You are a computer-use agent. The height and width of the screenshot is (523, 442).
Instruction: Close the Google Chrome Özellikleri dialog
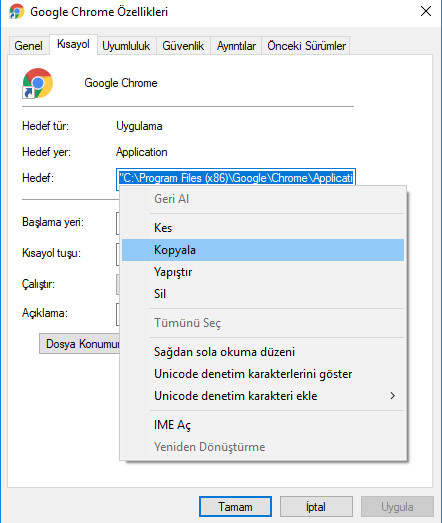tap(426, 11)
